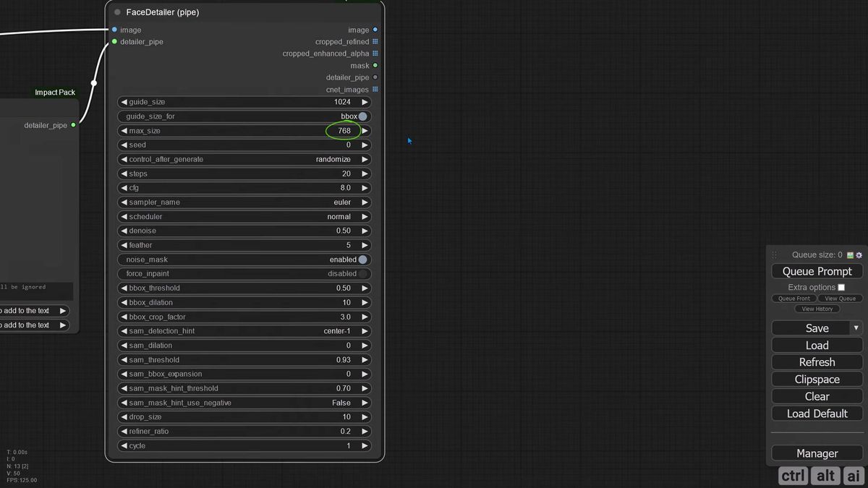This screenshot has height=488, width=868.
Task: Increase denoise with right arrow
Action: [x=365, y=231]
